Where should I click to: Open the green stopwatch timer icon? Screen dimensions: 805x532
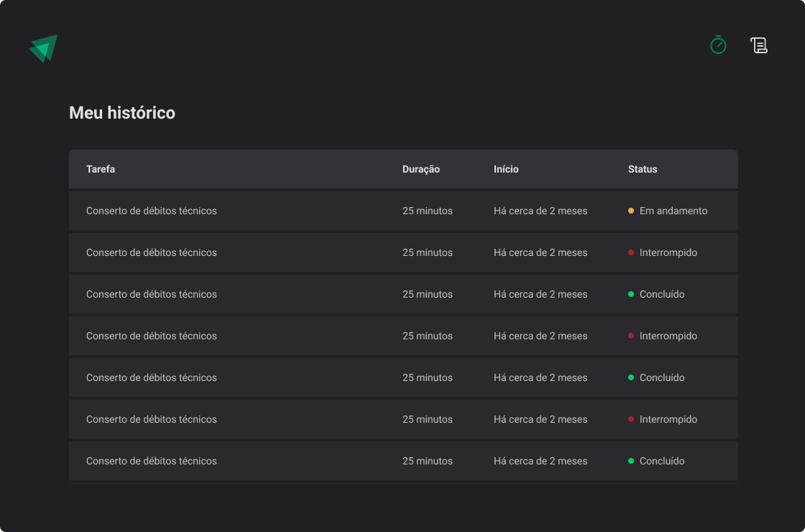(x=717, y=45)
